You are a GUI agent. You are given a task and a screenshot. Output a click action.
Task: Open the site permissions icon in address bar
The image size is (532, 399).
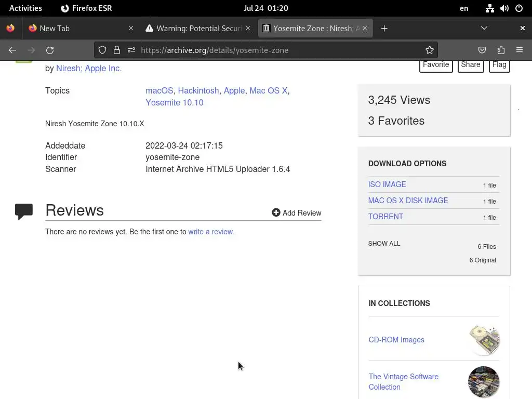(131, 50)
